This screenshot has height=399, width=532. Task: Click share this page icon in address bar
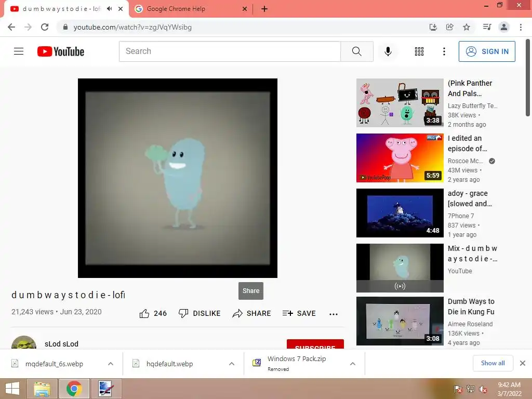tap(450, 27)
